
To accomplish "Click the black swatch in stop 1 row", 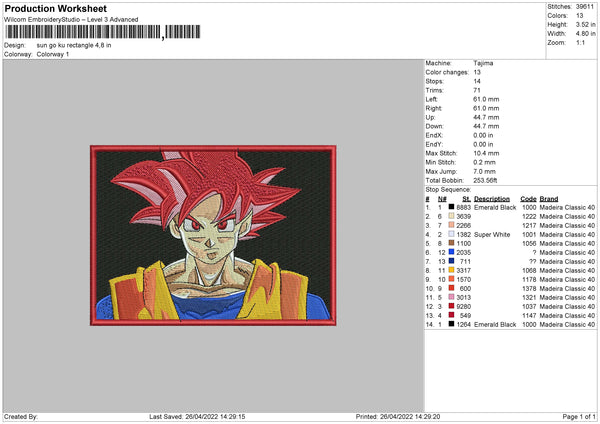I will (451, 207).
